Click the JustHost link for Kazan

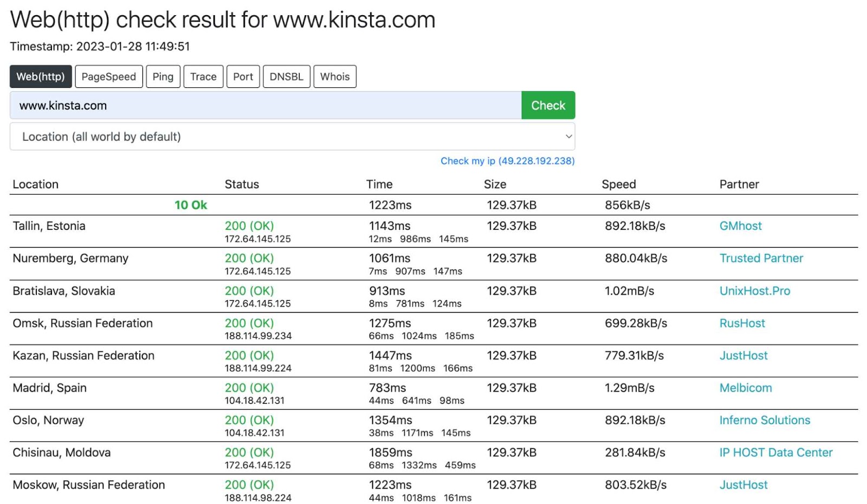click(743, 356)
